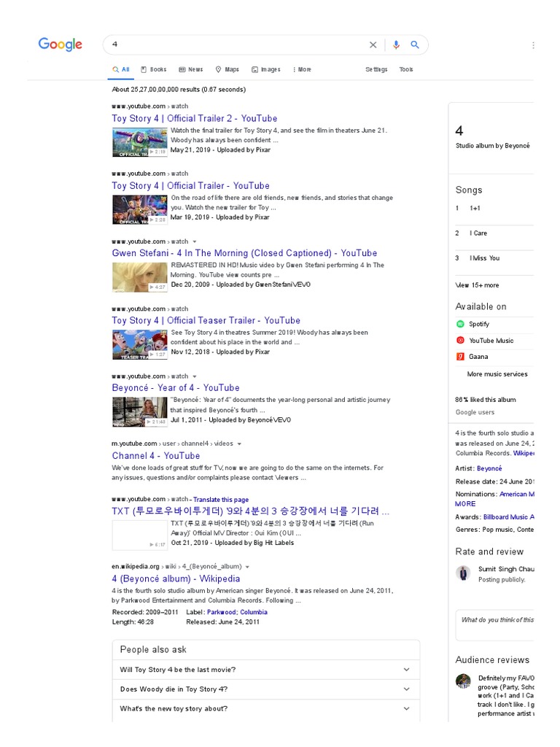Click Toy Story 4 Teaser Trailer thumbnail
560x747 pixels.
point(139,344)
